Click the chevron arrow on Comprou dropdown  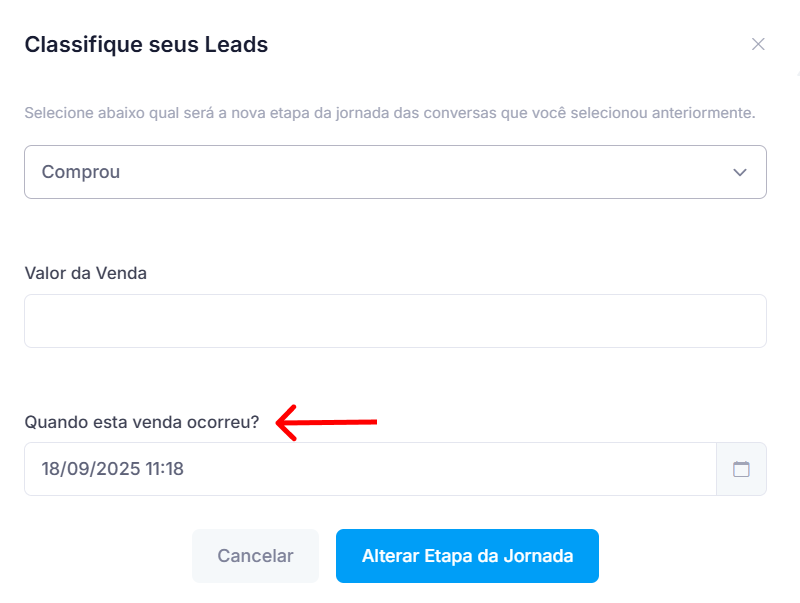point(740,172)
